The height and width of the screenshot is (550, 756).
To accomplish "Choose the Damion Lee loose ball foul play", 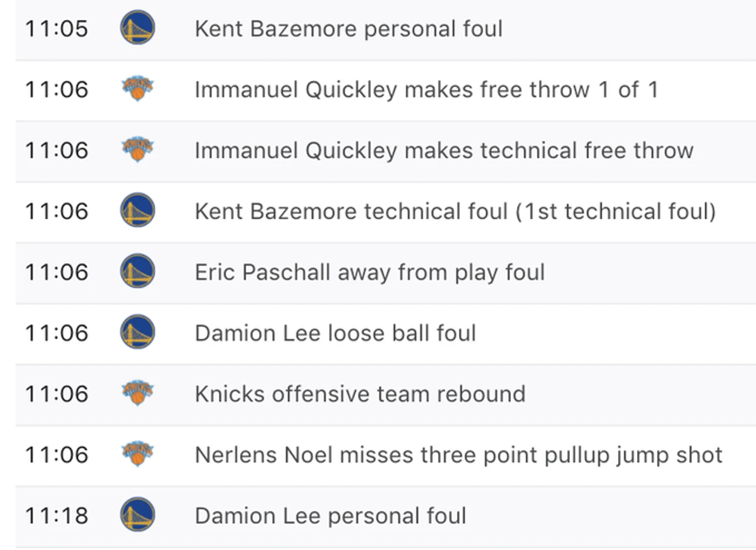I will pyautogui.click(x=385, y=334).
